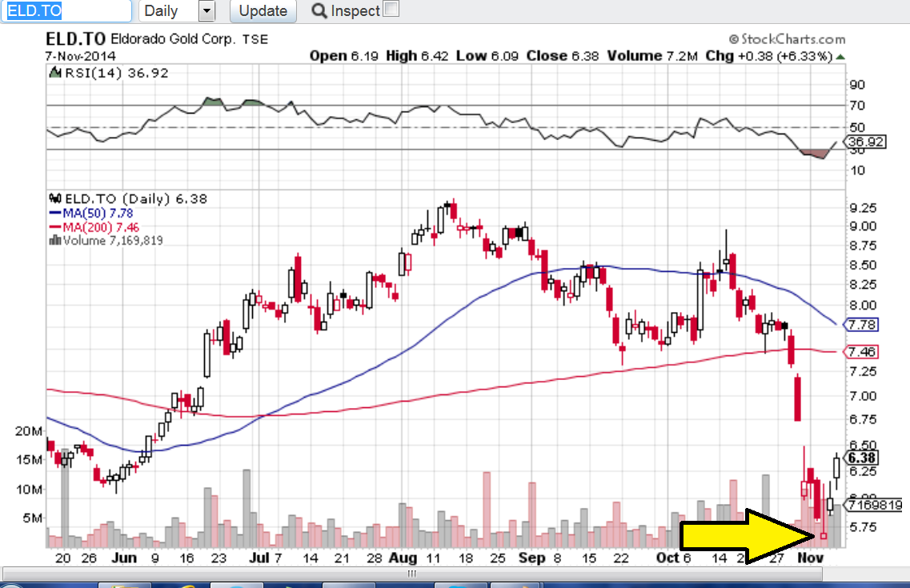Click the "ELD.TO (Daily) 6.38" legend title
Image resolution: width=910 pixels, height=588 pixels.
[x=136, y=199]
